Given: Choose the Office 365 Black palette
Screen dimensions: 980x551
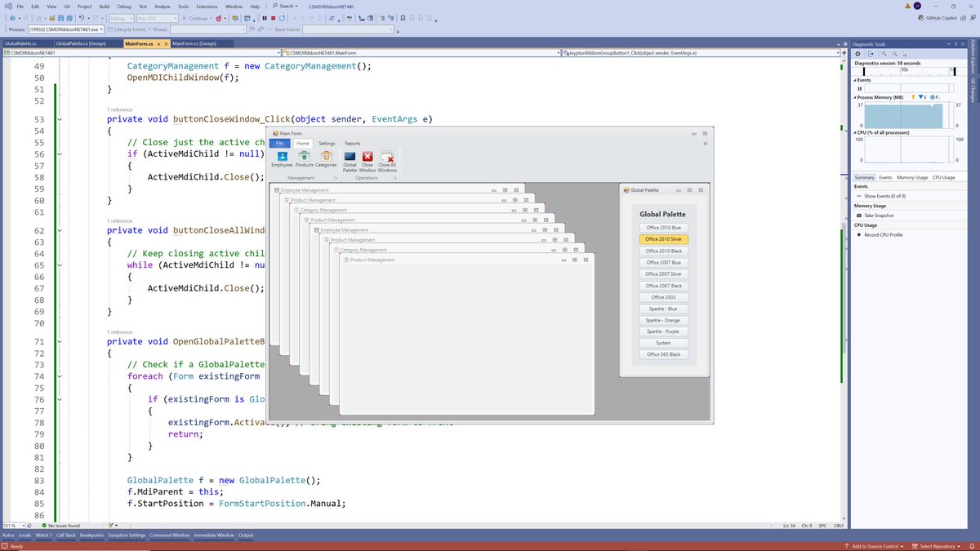Looking at the screenshot, I should 663,354.
